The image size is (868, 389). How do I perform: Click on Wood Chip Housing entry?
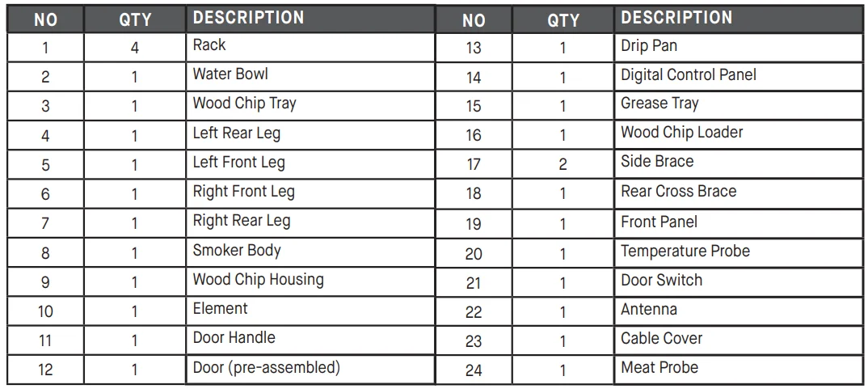258,280
